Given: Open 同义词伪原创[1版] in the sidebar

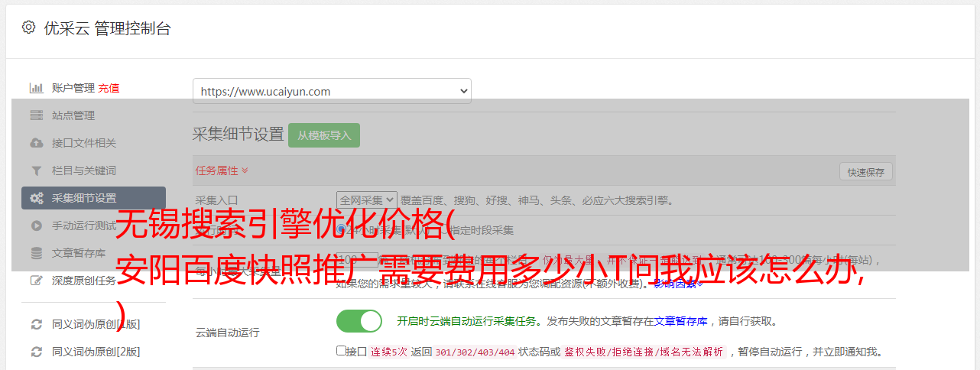Looking at the screenshot, I should (96, 324).
